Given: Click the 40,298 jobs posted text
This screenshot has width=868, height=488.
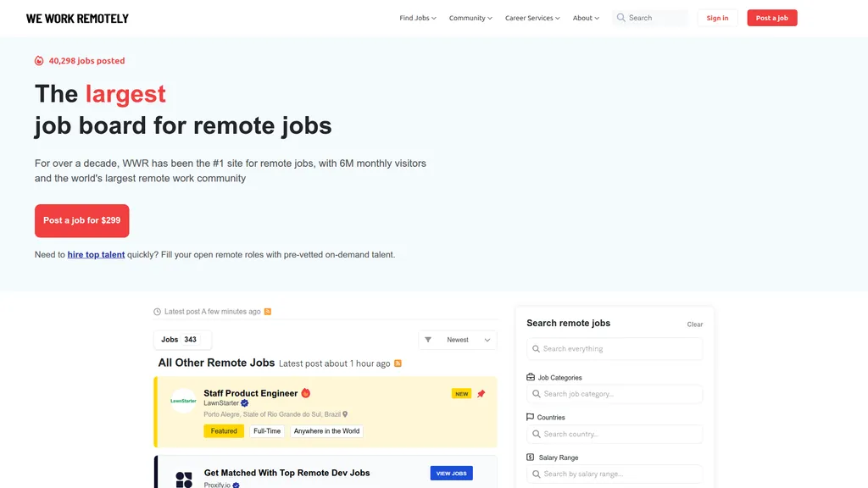Looking at the screenshot, I should [x=86, y=61].
